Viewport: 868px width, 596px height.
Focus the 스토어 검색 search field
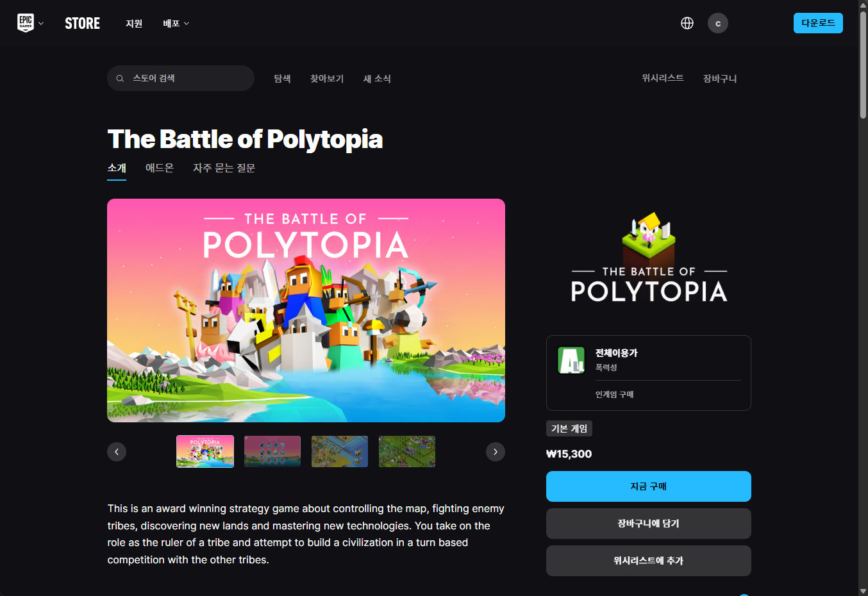click(x=181, y=78)
